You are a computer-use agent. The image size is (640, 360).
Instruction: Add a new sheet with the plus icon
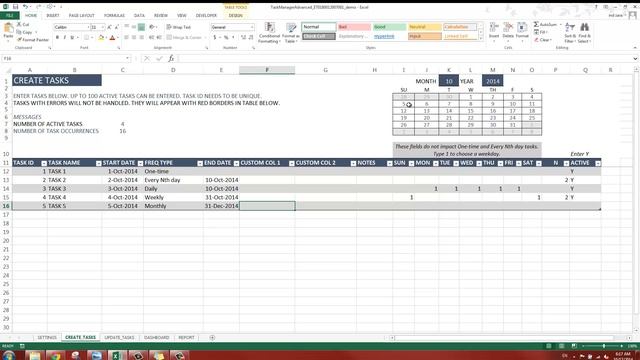pos(212,338)
